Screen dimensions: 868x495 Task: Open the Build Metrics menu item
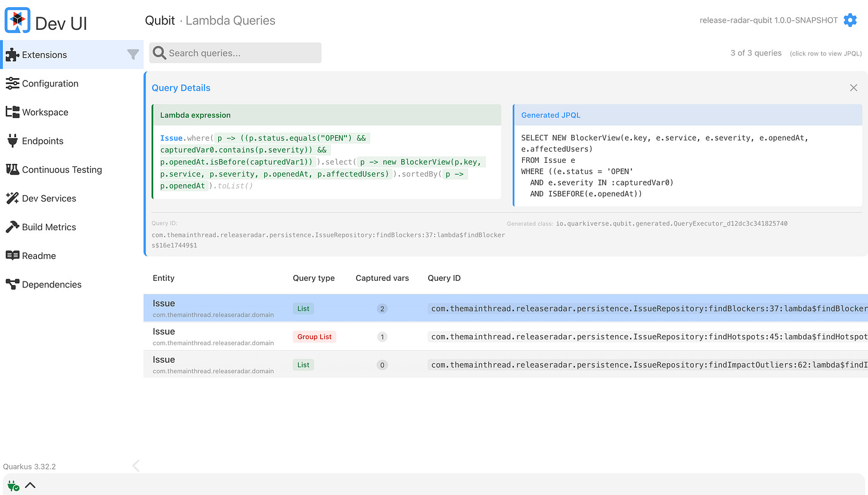(x=72, y=227)
